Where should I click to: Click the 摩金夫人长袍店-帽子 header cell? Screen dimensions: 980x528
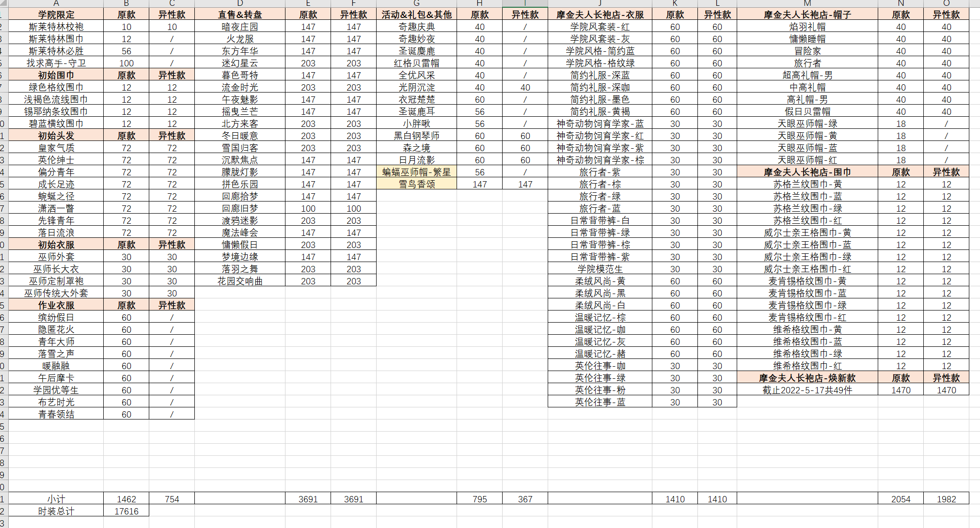[x=807, y=15]
